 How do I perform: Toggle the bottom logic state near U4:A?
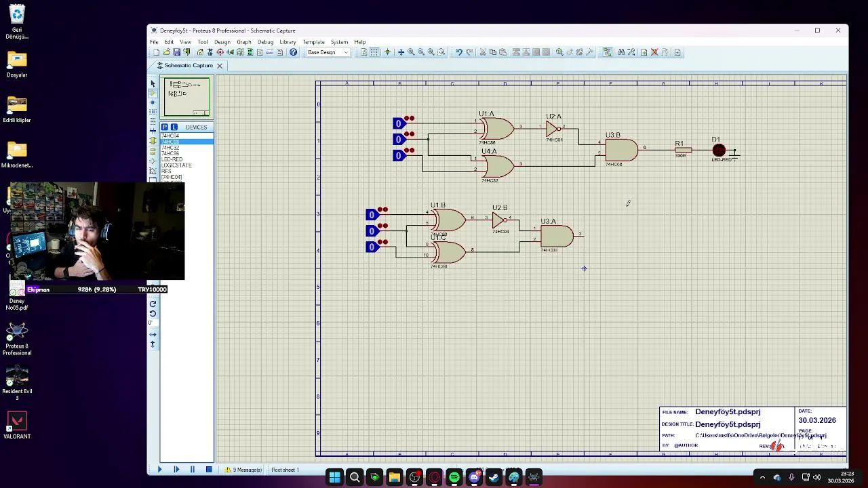pos(399,155)
